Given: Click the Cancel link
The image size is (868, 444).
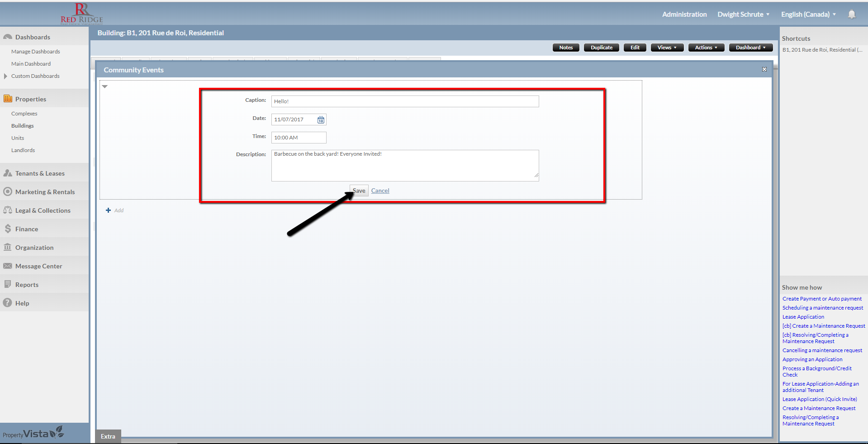Looking at the screenshot, I should click(x=380, y=191).
